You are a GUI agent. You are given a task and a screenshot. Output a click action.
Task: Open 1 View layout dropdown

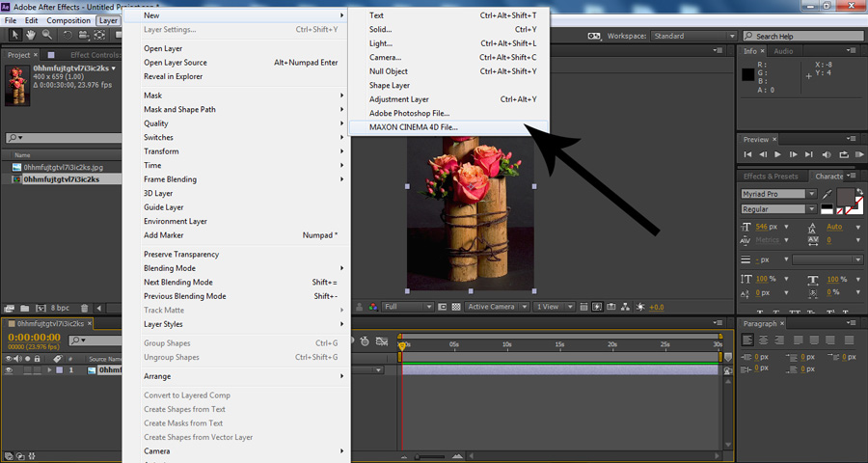pos(555,307)
